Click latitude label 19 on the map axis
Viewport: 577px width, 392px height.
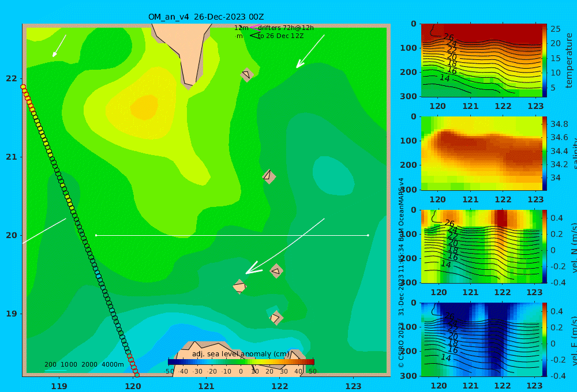pos(12,314)
